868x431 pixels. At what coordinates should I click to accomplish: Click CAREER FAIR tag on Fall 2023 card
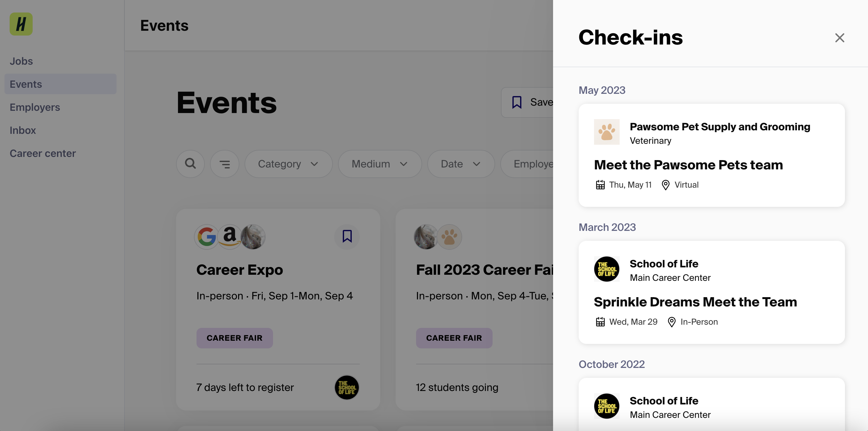pyautogui.click(x=454, y=338)
